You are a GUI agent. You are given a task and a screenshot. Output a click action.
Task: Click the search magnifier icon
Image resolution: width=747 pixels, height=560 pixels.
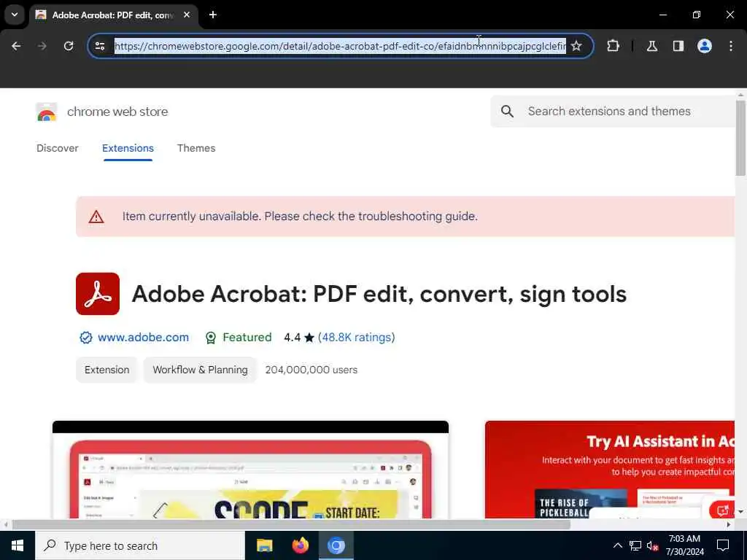pyautogui.click(x=508, y=112)
